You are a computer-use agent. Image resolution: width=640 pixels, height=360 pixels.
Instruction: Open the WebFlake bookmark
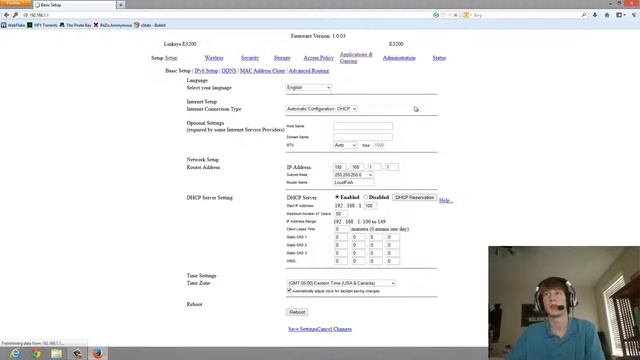[13, 25]
